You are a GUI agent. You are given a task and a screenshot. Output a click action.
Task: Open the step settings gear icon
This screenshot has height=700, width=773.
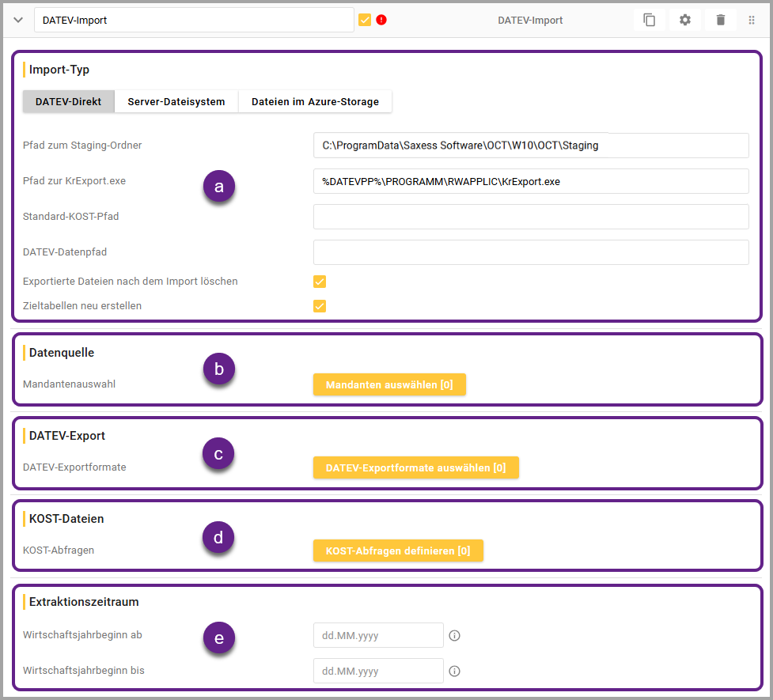coord(685,20)
